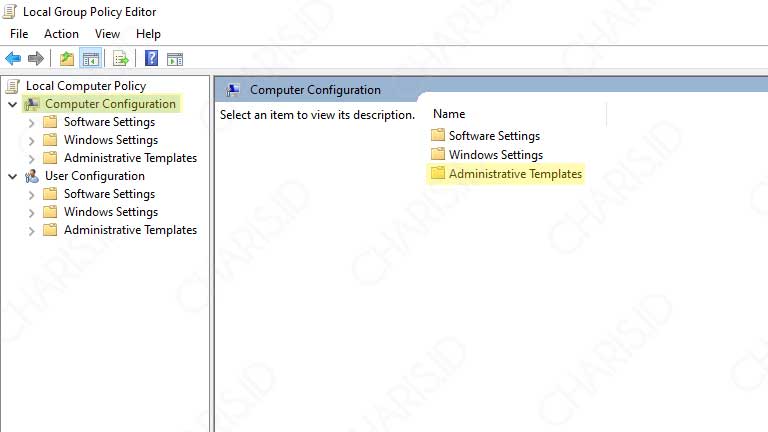Toggle Show/Hide Console Tree toolbar icon
Screen dimensions: 768x432
pyautogui.click(x=90, y=59)
